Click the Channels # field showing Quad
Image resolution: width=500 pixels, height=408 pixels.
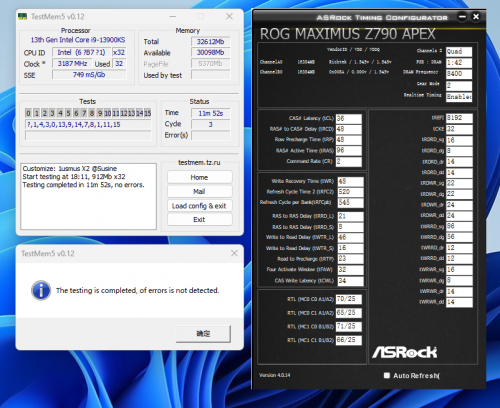(x=459, y=51)
